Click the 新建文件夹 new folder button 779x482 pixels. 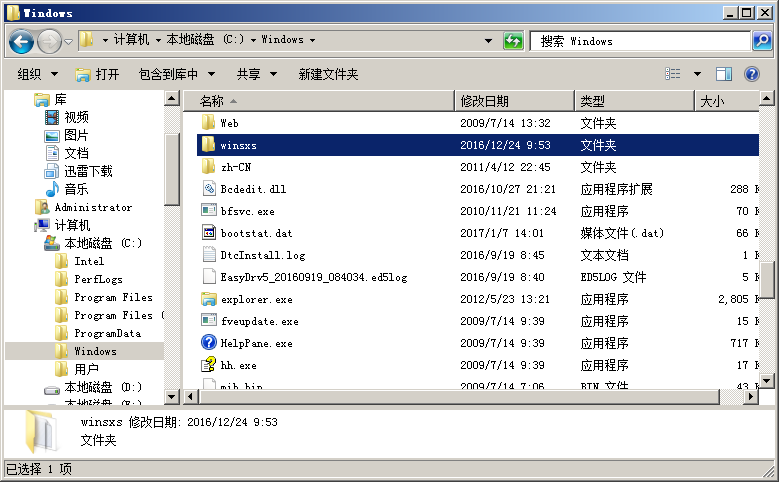(328, 74)
